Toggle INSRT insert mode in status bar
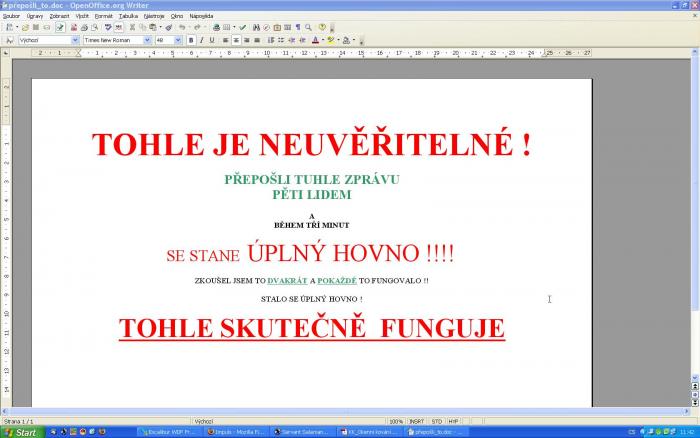 pos(416,421)
